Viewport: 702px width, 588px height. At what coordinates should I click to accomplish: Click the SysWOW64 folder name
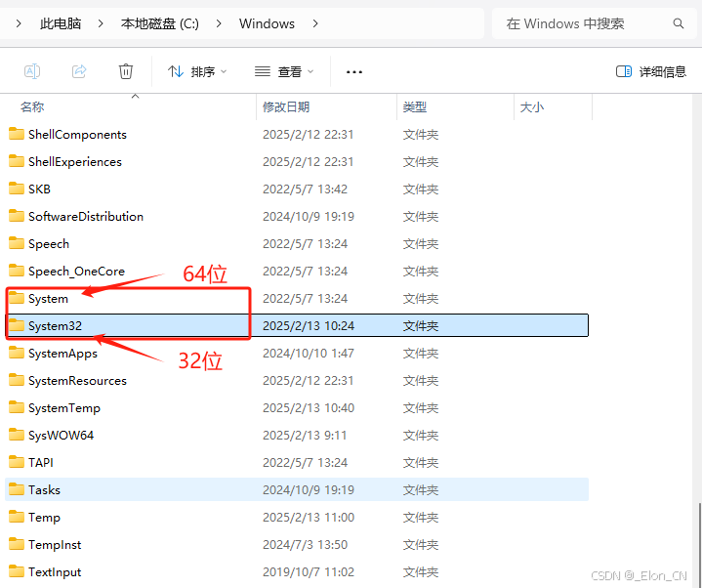pyautogui.click(x=61, y=436)
